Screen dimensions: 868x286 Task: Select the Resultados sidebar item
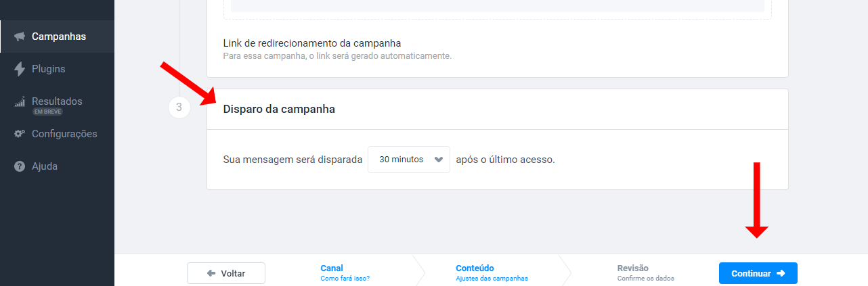pos(57,101)
